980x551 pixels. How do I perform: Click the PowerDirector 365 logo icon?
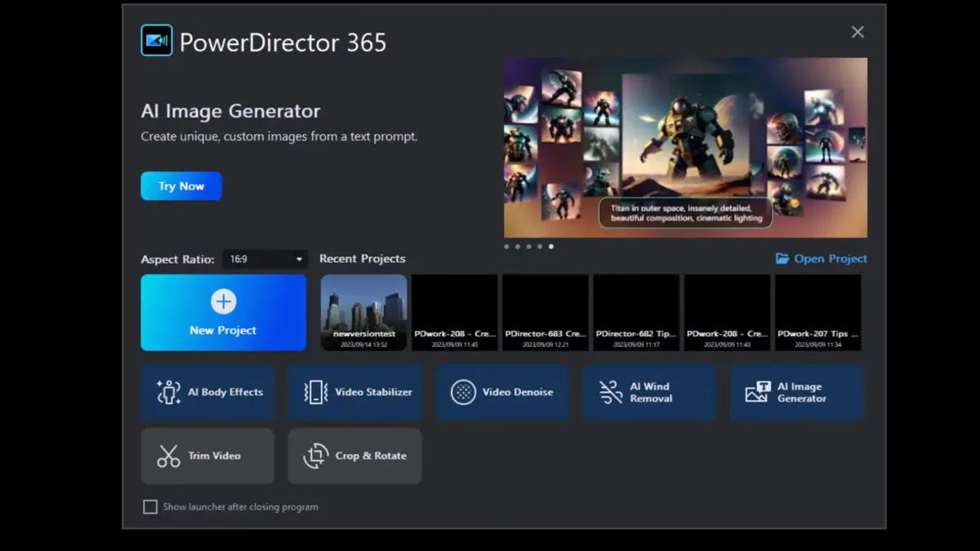(x=158, y=39)
